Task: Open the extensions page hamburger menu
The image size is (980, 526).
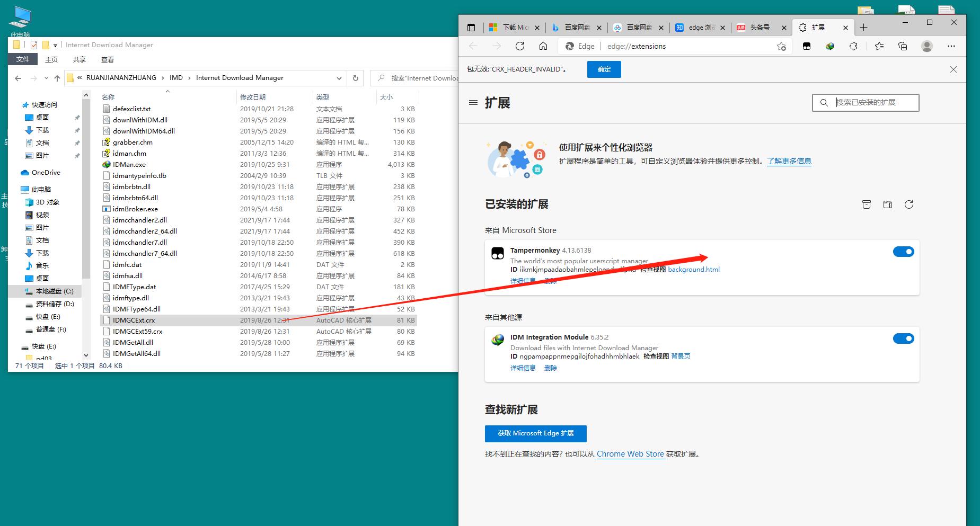Action: coord(473,103)
